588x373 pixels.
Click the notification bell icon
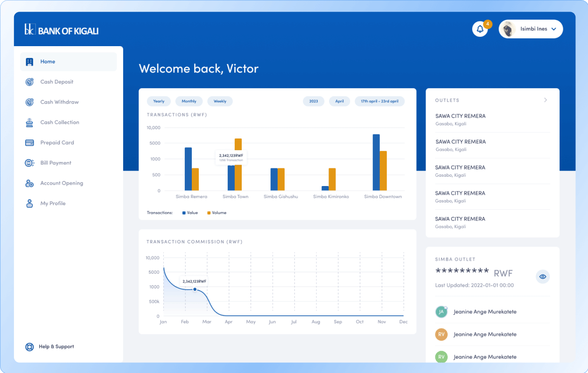click(480, 29)
